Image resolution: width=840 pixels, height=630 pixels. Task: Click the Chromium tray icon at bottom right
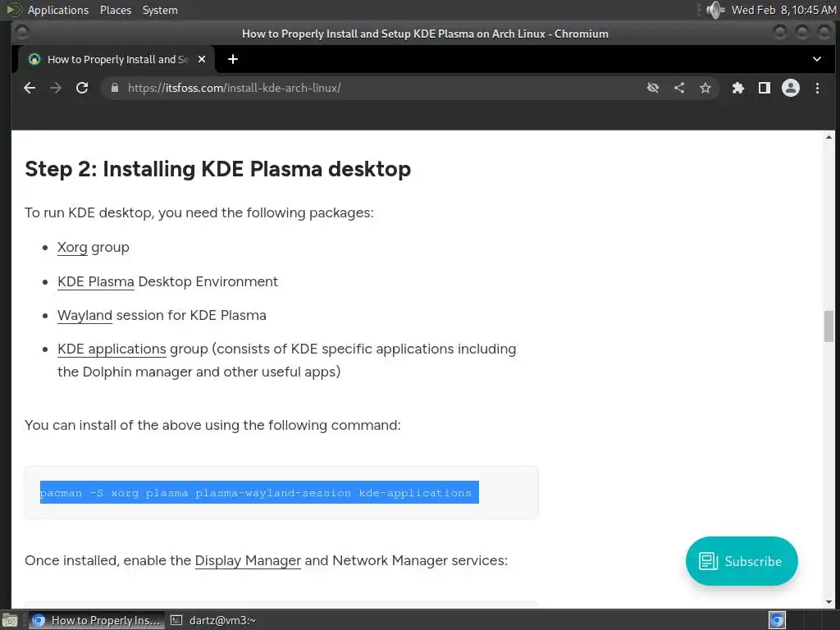point(777,620)
